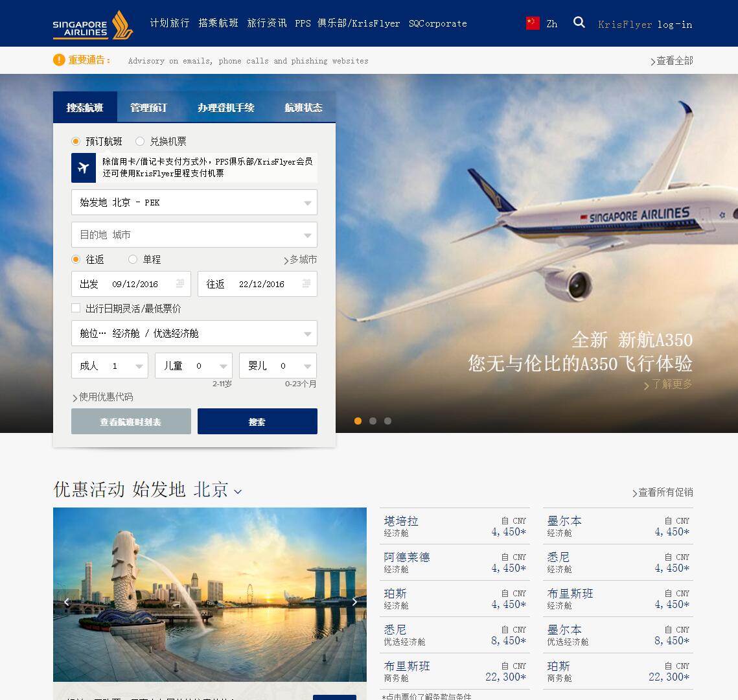Enable 出行日期灵活/最低票价 checkbox
738x700 pixels.
[x=76, y=308]
